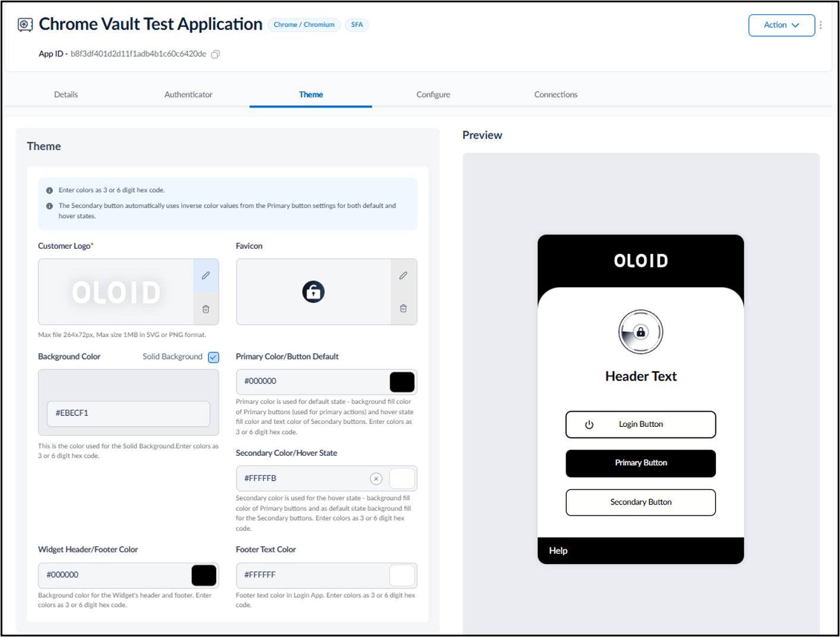Click the vault app icon beside title
Viewport: 840px width, 637px height.
(x=25, y=25)
